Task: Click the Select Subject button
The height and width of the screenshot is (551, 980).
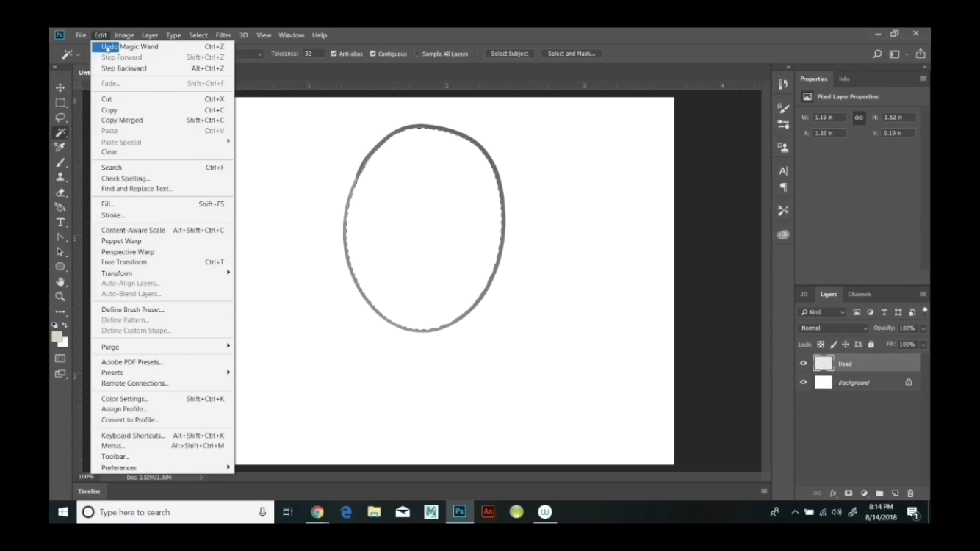Action: click(x=509, y=53)
